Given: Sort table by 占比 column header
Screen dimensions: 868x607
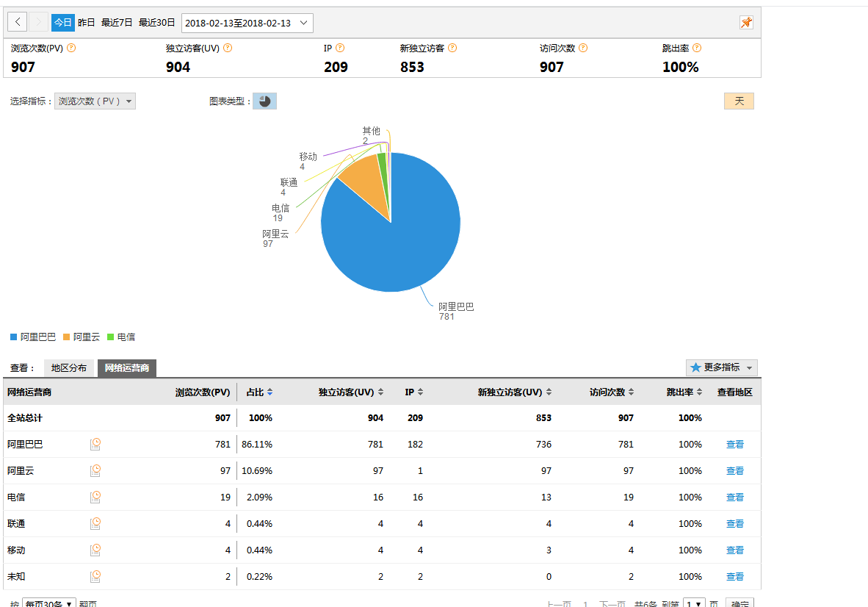Looking at the screenshot, I should click(x=259, y=392).
